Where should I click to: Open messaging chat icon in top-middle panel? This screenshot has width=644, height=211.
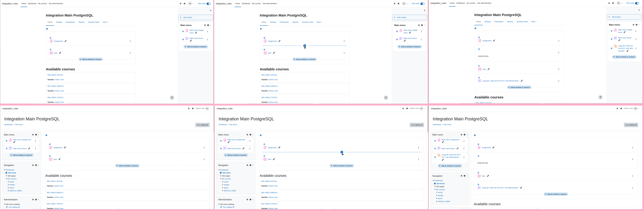398,4
